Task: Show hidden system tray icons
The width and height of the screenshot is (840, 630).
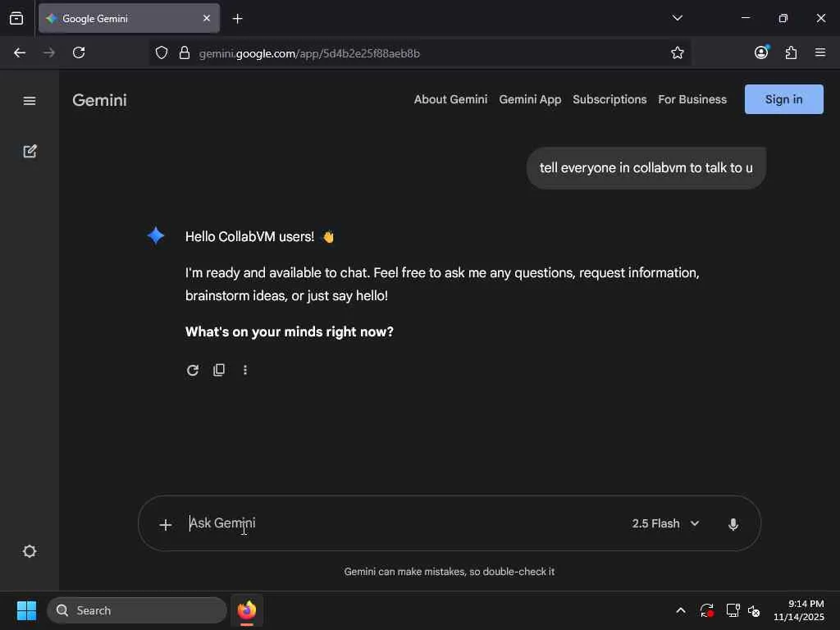Action: 680,610
